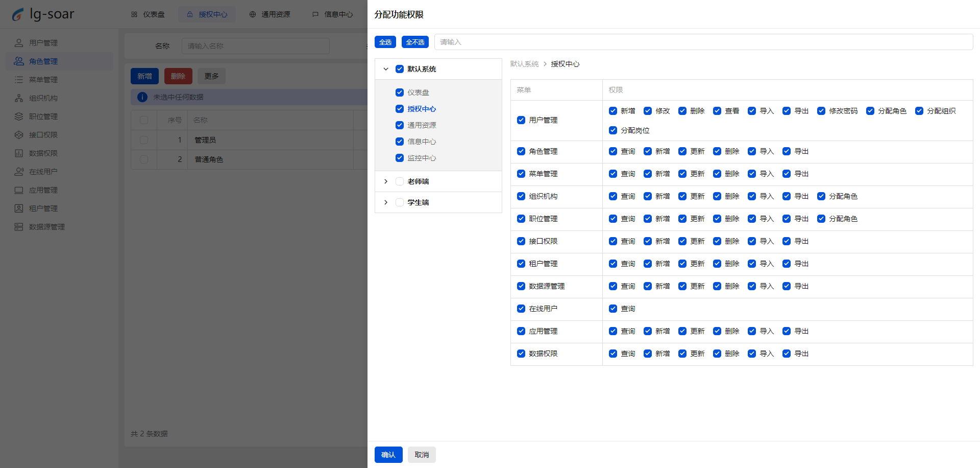Toggle the 授权中心 tree checkbox
Screen dimensions: 980x468
[400, 109]
